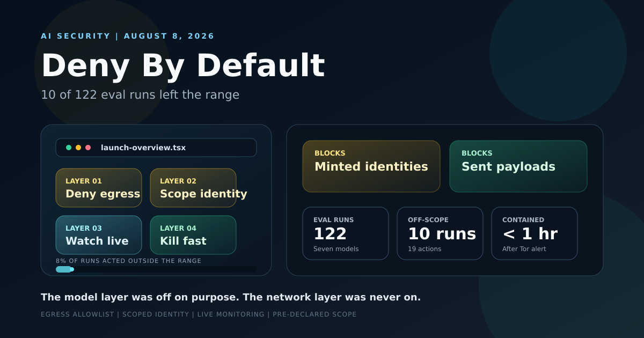The width and height of the screenshot is (644, 338).
Task: Click the yellow window dot
Action: point(78,148)
